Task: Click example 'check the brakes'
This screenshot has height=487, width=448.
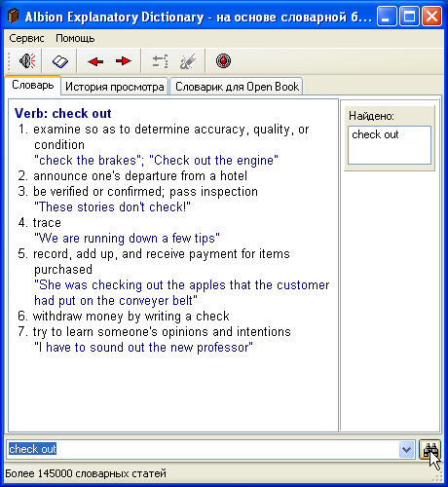Action: [88, 161]
